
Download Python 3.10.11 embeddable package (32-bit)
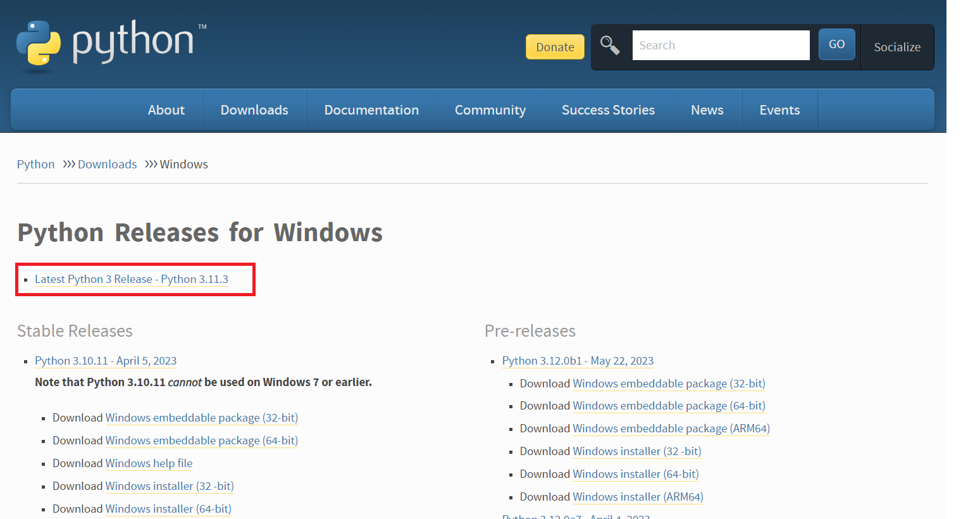point(202,418)
